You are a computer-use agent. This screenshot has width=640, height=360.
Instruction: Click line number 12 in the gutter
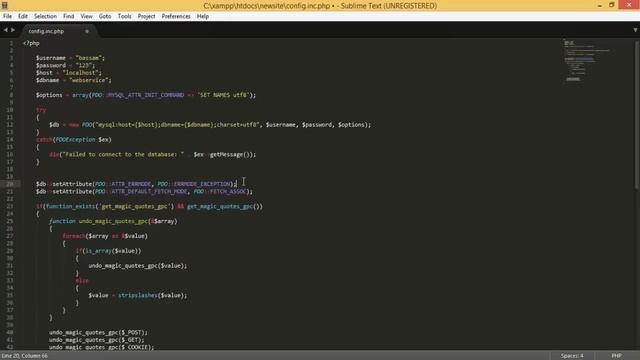click(10, 125)
